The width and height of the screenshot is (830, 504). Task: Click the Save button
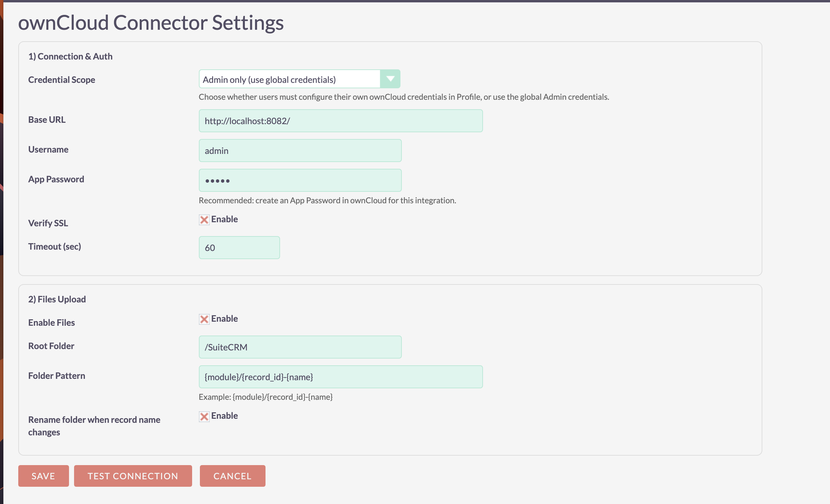pos(43,476)
